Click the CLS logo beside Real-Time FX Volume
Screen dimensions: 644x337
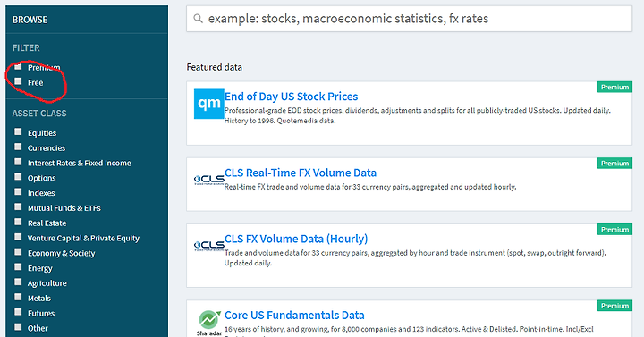click(x=209, y=180)
